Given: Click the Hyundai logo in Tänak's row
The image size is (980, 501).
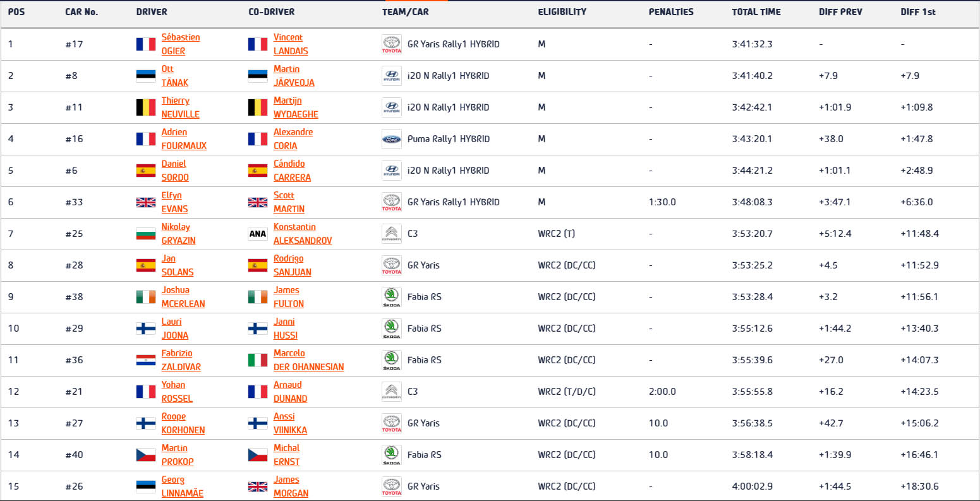Looking at the screenshot, I should pos(392,76).
